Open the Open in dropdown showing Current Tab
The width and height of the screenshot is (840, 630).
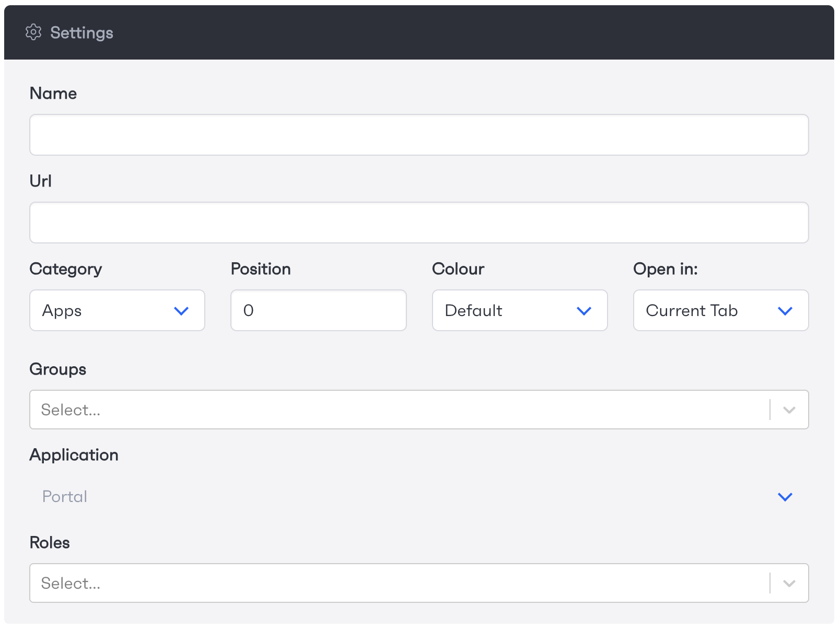coord(721,310)
